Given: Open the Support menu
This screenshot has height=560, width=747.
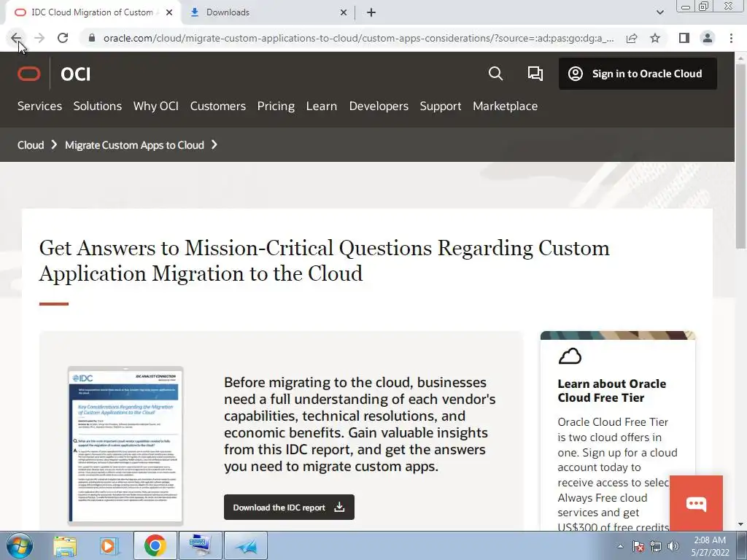Looking at the screenshot, I should 441,106.
